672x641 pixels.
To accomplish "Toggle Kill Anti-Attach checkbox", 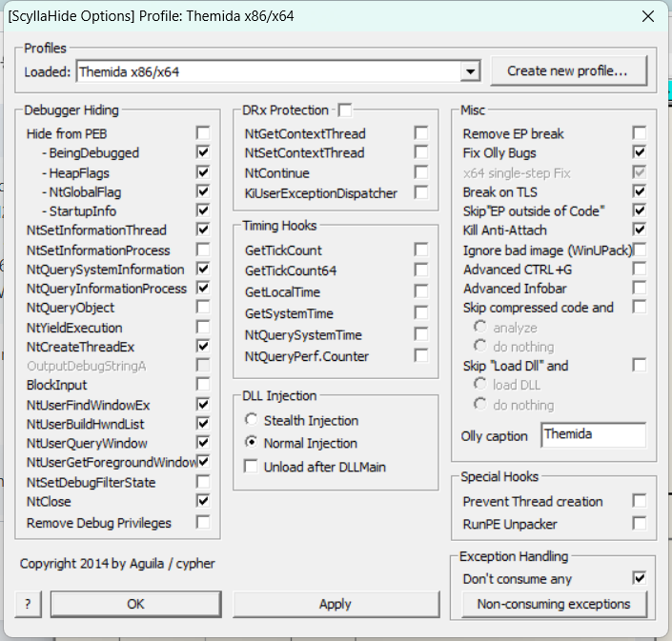I will pyautogui.click(x=640, y=230).
